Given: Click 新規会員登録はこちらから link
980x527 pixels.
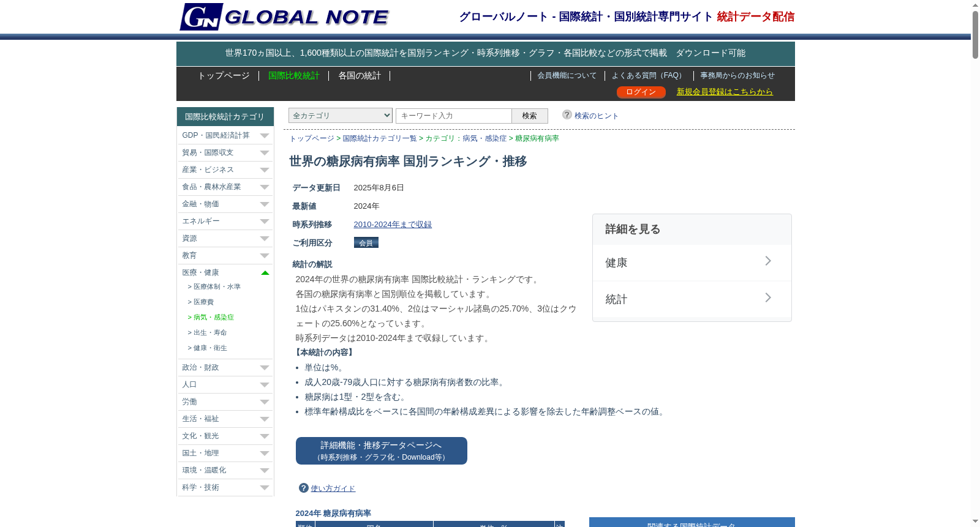Looking at the screenshot, I should point(725,92).
